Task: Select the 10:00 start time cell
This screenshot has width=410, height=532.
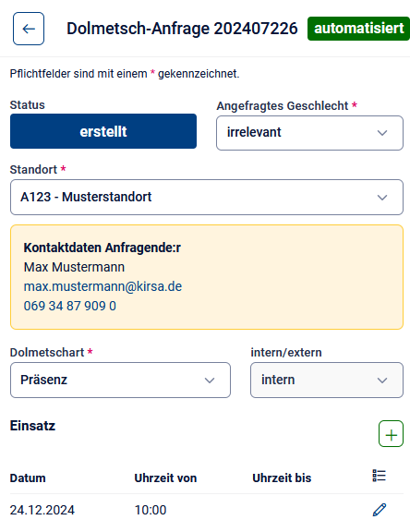Action: (151, 510)
